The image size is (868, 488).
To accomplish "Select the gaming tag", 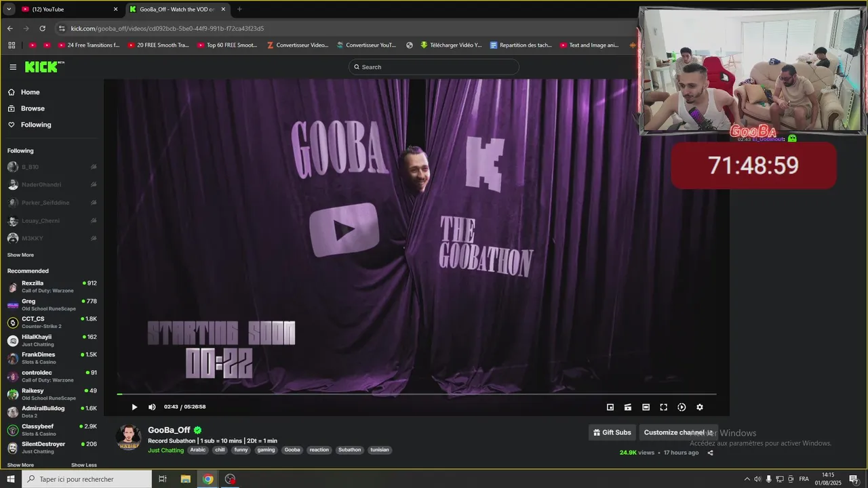I will point(266,450).
